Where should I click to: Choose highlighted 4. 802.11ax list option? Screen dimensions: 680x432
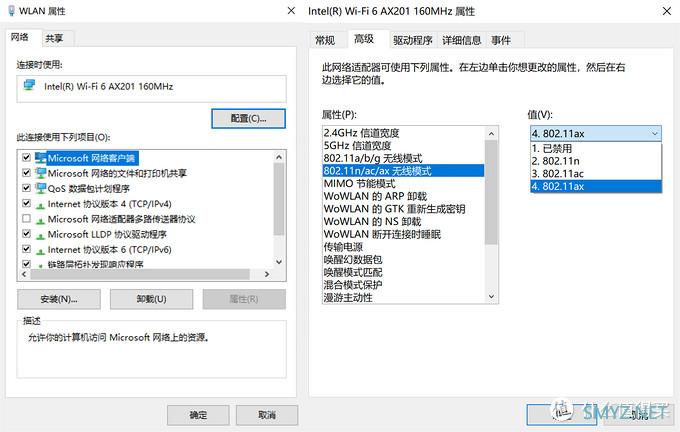[596, 186]
